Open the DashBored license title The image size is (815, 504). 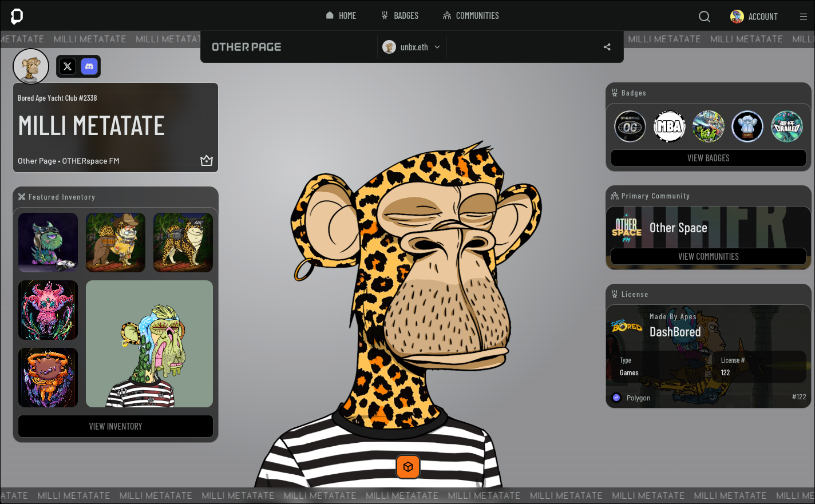point(675,332)
